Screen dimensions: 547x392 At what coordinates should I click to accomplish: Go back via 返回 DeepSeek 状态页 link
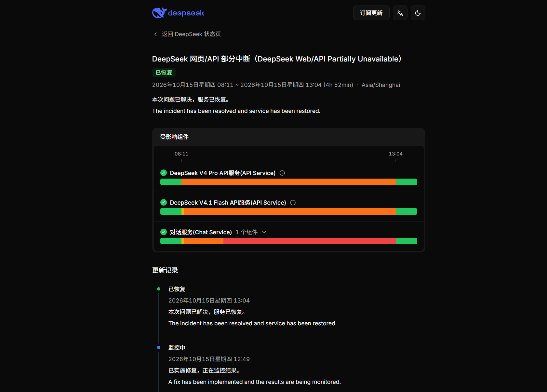pyautogui.click(x=191, y=34)
